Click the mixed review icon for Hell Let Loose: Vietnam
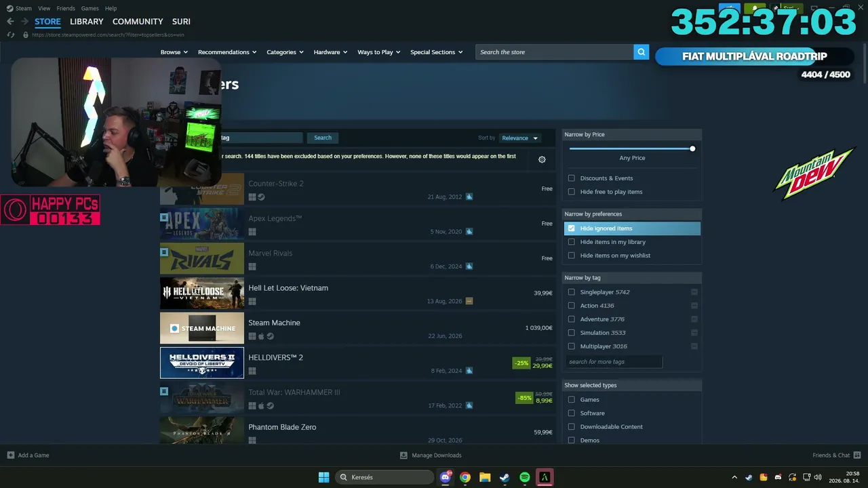Viewport: 868px width, 488px height. click(469, 301)
